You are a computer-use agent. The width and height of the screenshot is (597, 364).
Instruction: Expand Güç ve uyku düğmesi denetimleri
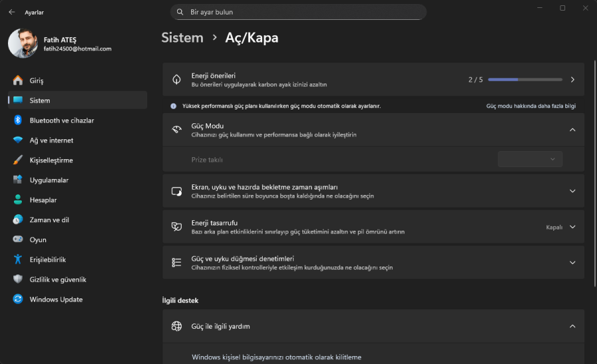coord(572,263)
